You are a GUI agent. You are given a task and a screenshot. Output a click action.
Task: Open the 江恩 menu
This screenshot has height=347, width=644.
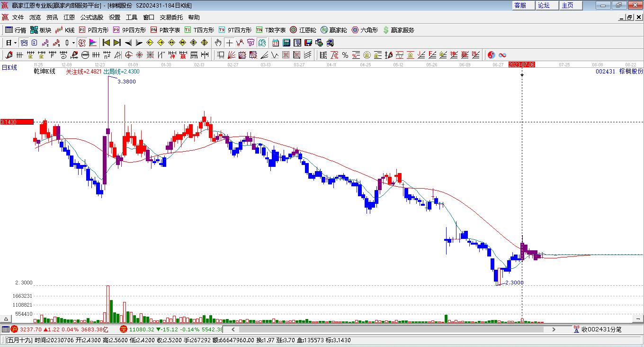click(x=69, y=18)
